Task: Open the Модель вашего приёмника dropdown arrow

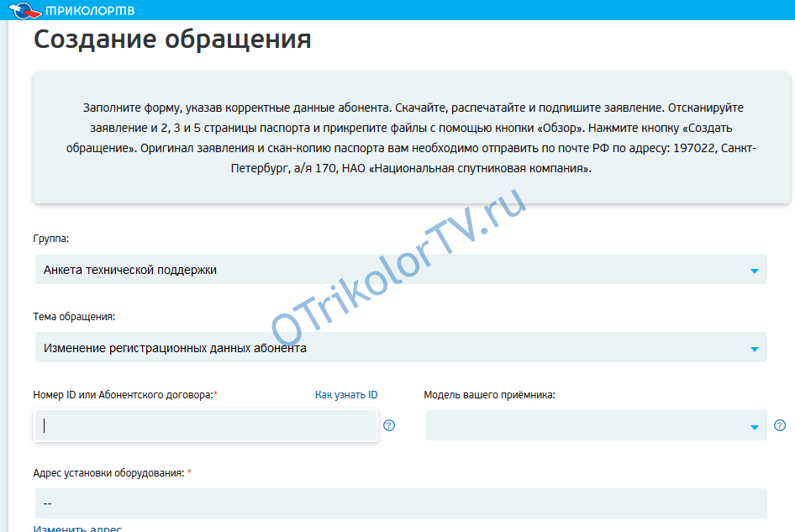Action: coord(754,427)
